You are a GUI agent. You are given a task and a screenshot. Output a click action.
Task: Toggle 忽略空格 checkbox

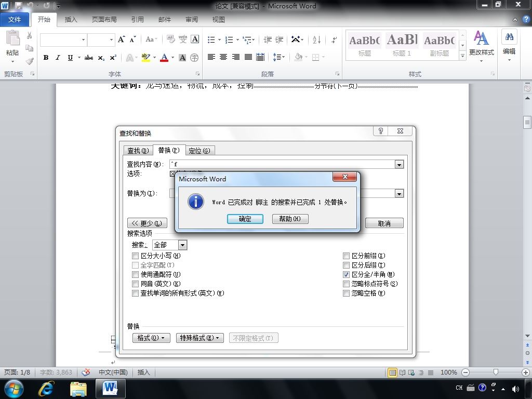pyautogui.click(x=346, y=293)
